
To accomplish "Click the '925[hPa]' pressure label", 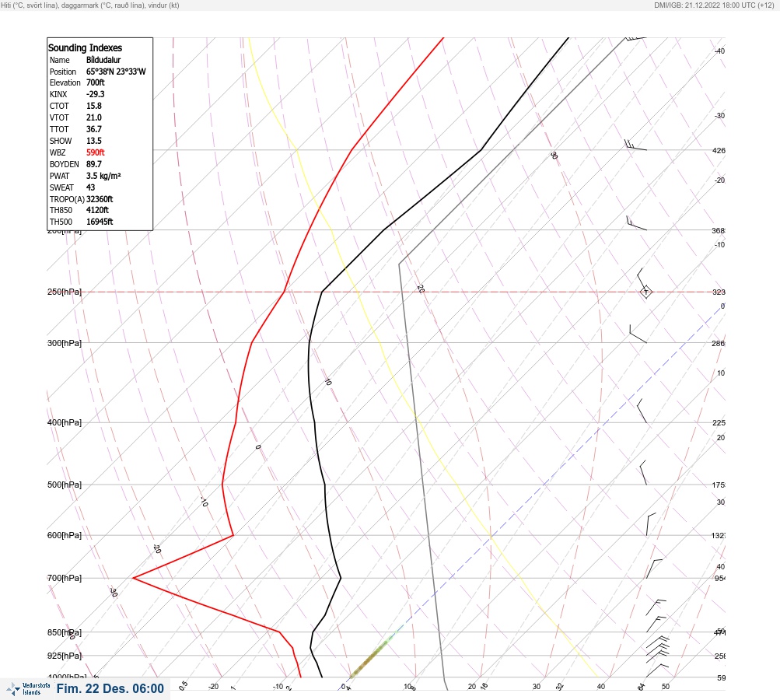I will point(65,656).
